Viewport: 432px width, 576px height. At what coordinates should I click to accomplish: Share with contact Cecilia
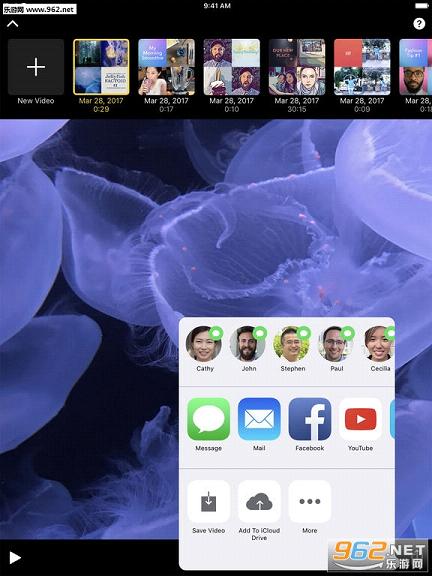click(379, 344)
